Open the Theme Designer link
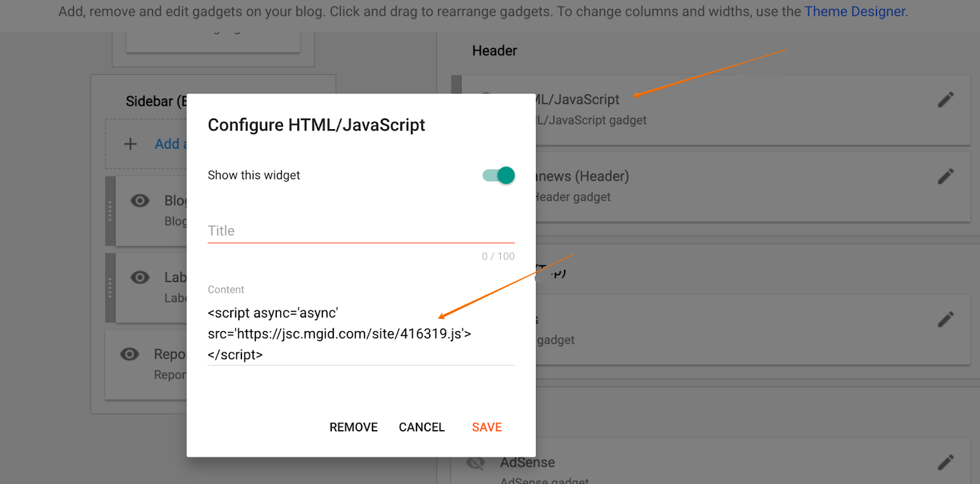The width and height of the screenshot is (980, 484). (855, 12)
